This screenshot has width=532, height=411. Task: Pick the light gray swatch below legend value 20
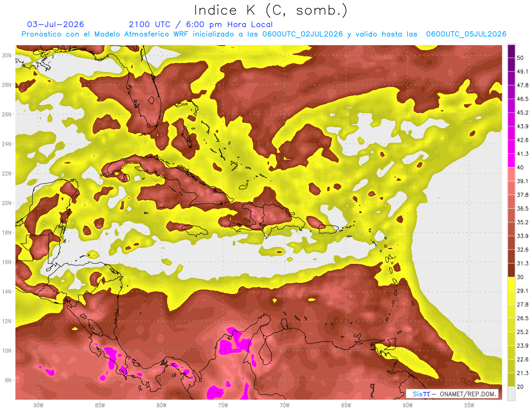(x=511, y=393)
